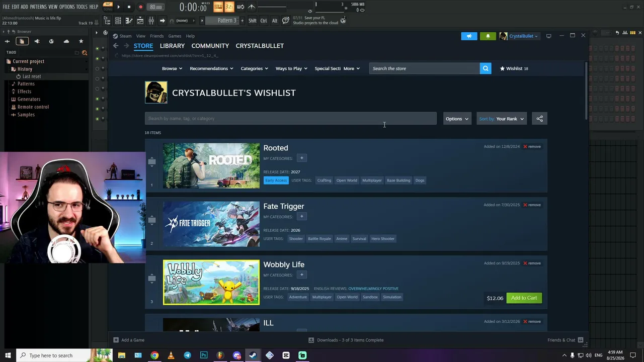Open Sort by Your Rank dropdown
This screenshot has width=644, height=362.
tap(502, 119)
